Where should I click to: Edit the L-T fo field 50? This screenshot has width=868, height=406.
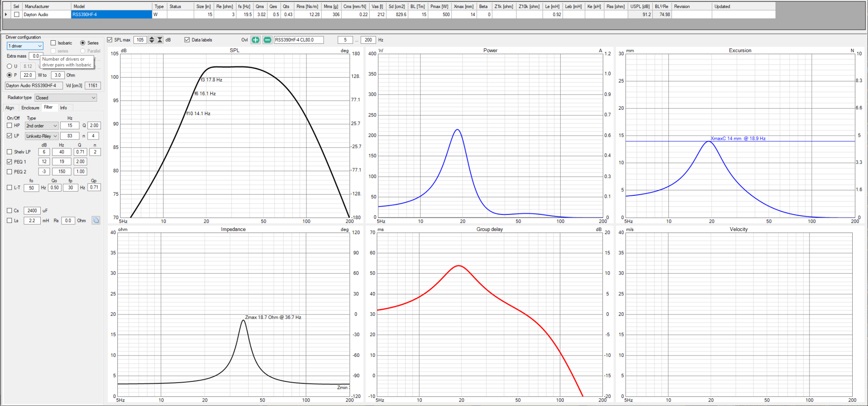pos(31,188)
